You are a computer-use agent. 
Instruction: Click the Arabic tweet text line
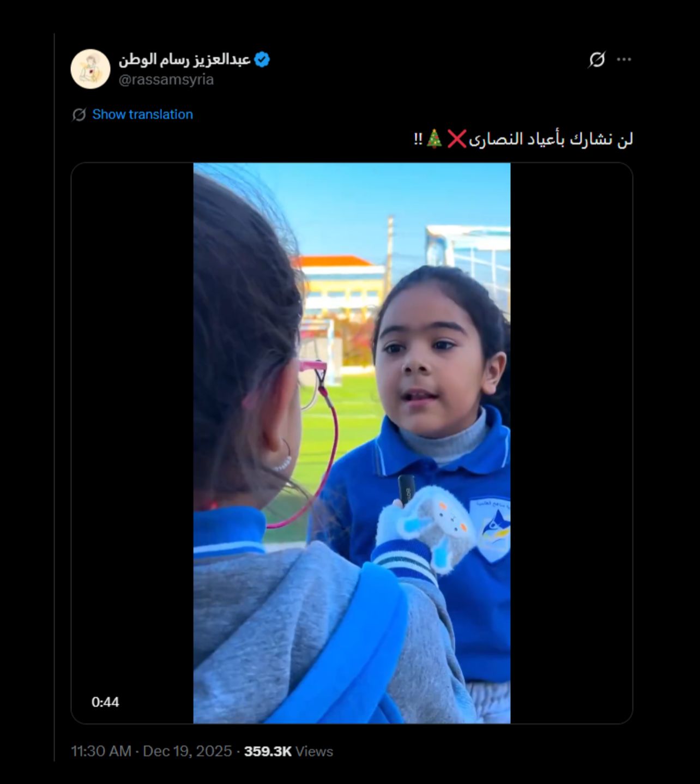(523, 139)
